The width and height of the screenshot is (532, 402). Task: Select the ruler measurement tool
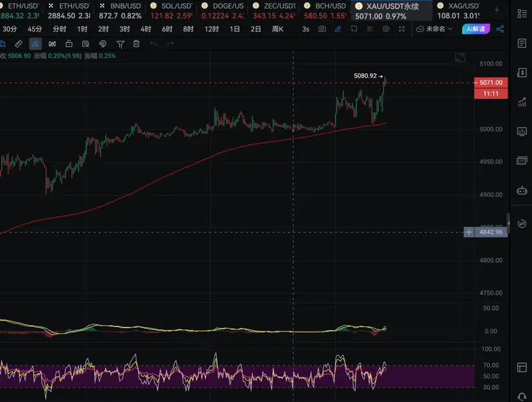click(19, 44)
